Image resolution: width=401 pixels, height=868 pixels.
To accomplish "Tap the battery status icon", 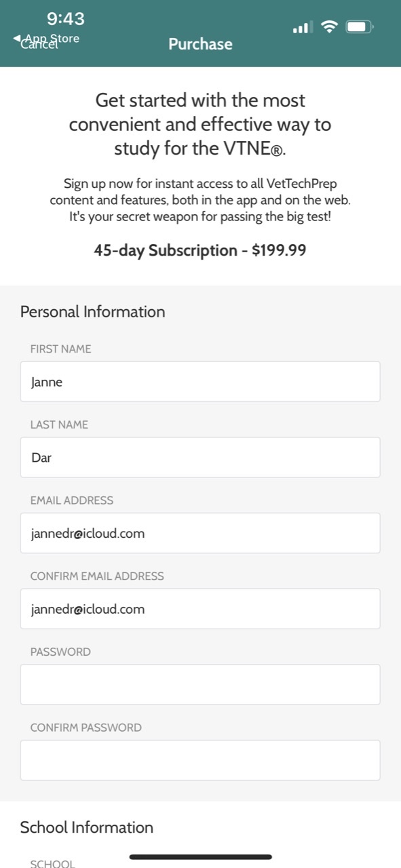I will tap(359, 27).
